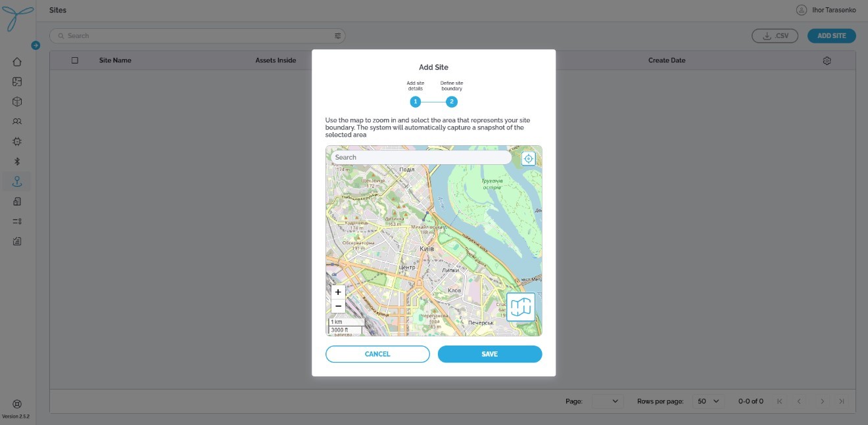Open table column settings gear
This screenshot has height=425, width=868.
(827, 60)
